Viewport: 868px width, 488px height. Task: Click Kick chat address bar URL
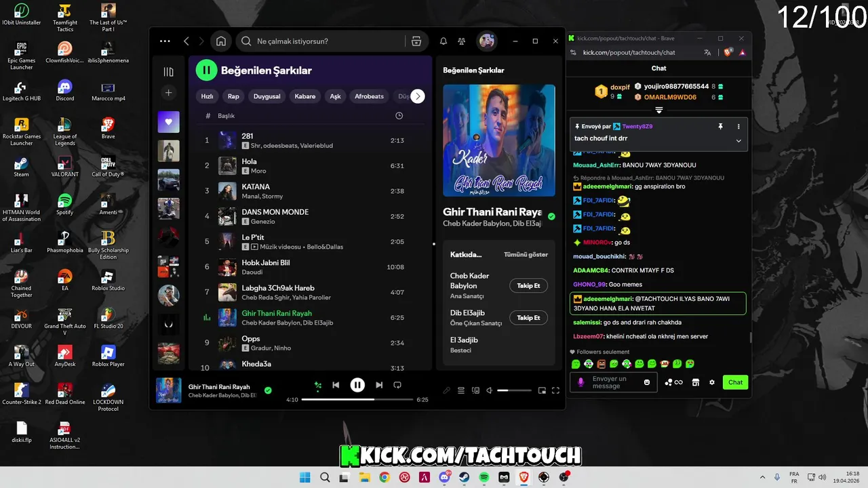[x=629, y=52]
